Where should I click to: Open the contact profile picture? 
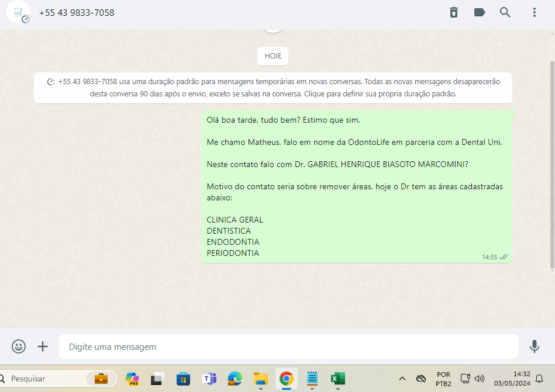coord(18,12)
